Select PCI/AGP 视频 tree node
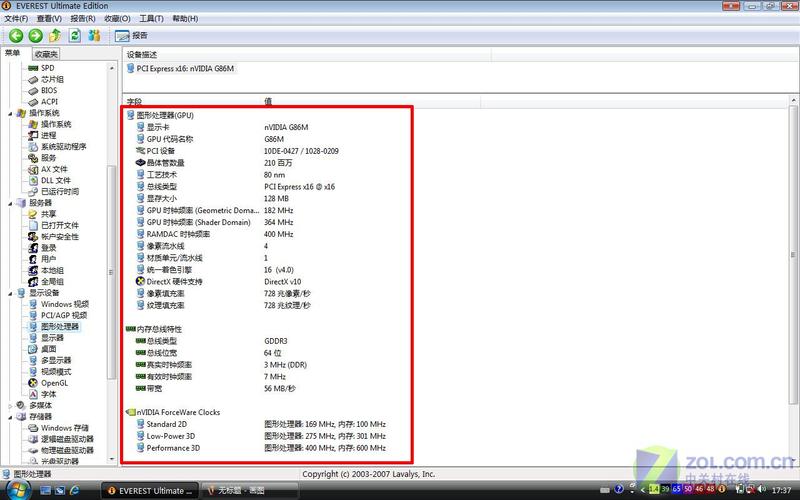This screenshot has width=800, height=500. 64,315
